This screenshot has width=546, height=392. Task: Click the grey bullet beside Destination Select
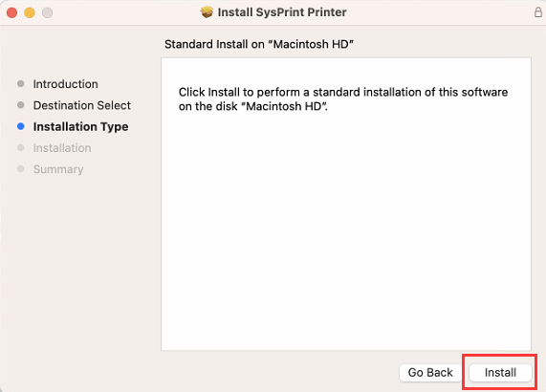click(x=20, y=105)
